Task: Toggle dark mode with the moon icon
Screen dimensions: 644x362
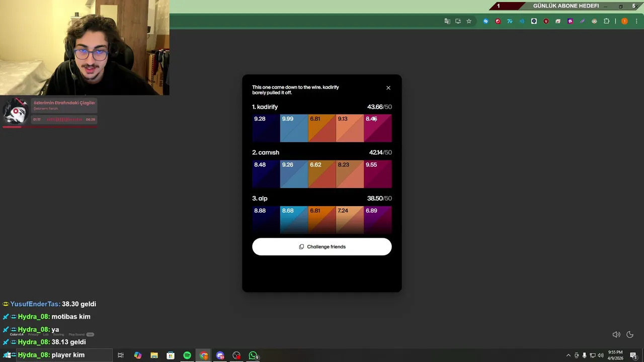Action: 629,335
